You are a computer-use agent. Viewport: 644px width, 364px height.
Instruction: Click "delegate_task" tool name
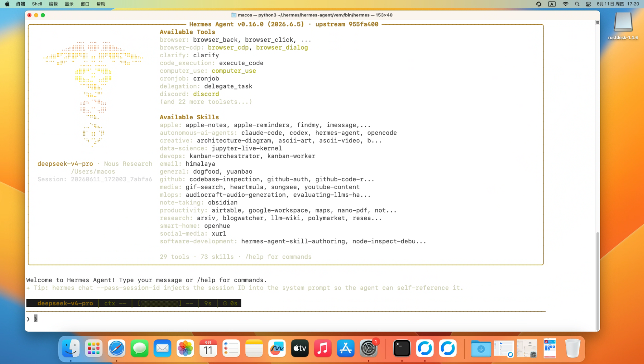coord(228,86)
